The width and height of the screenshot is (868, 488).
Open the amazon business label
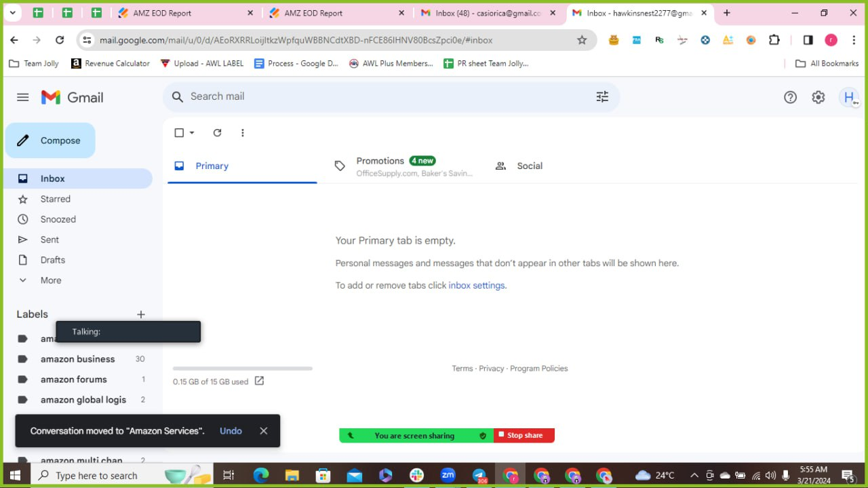point(78,359)
